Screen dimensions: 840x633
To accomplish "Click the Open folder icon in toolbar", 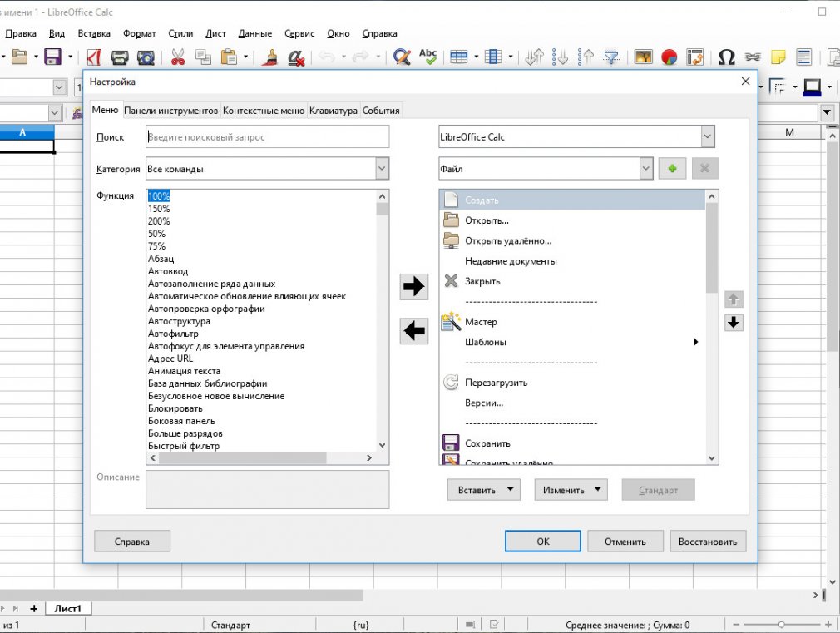I will click(x=19, y=57).
